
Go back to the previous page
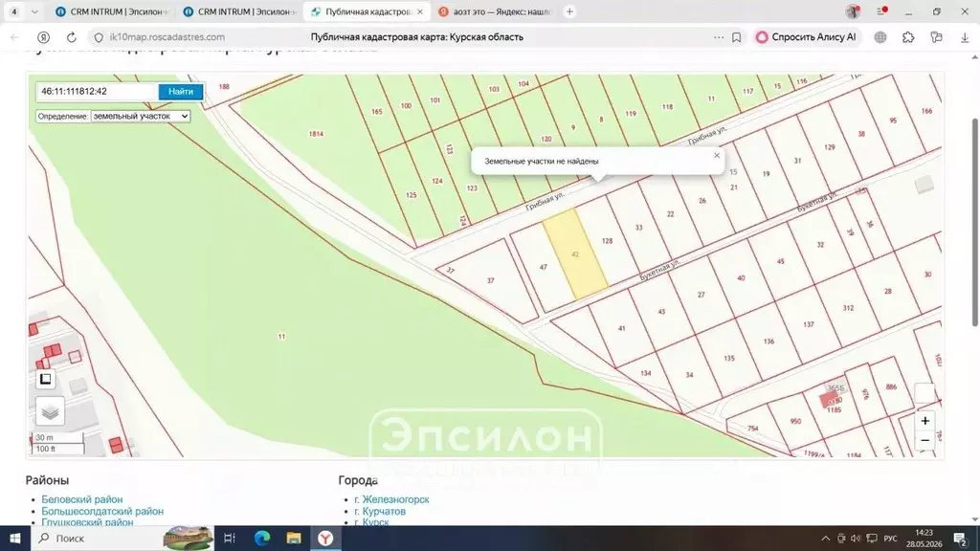point(15,37)
